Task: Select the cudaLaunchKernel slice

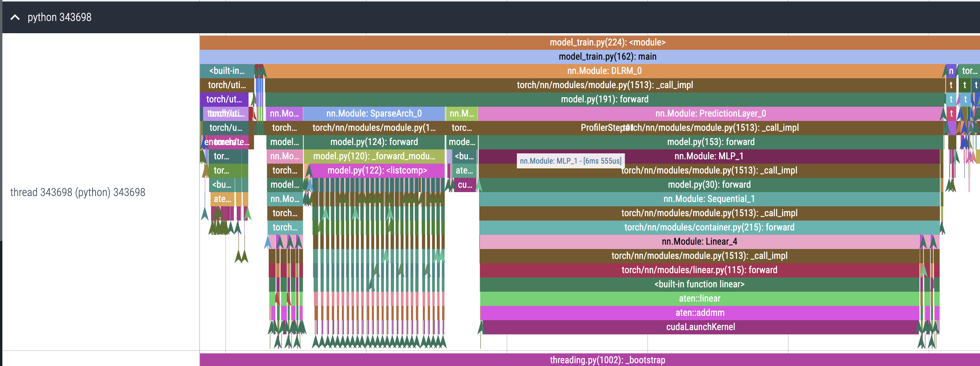Action: pyautogui.click(x=700, y=327)
